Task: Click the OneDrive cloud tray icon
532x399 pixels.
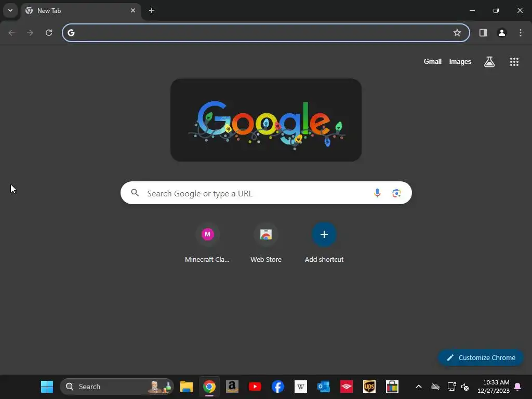Action: [x=435, y=387]
